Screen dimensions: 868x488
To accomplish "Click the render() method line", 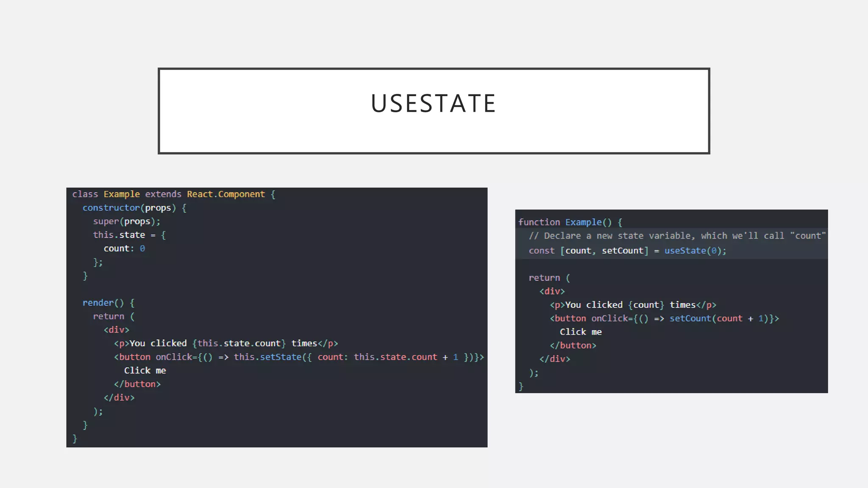I will [108, 303].
